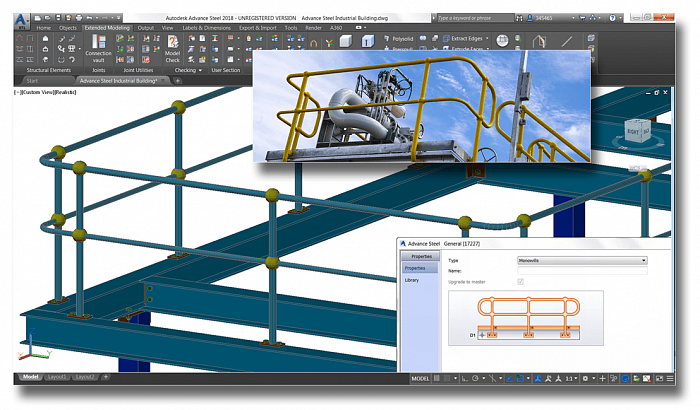700x410 pixels.
Task: Click the user account icon for 345465
Action: tap(530, 18)
